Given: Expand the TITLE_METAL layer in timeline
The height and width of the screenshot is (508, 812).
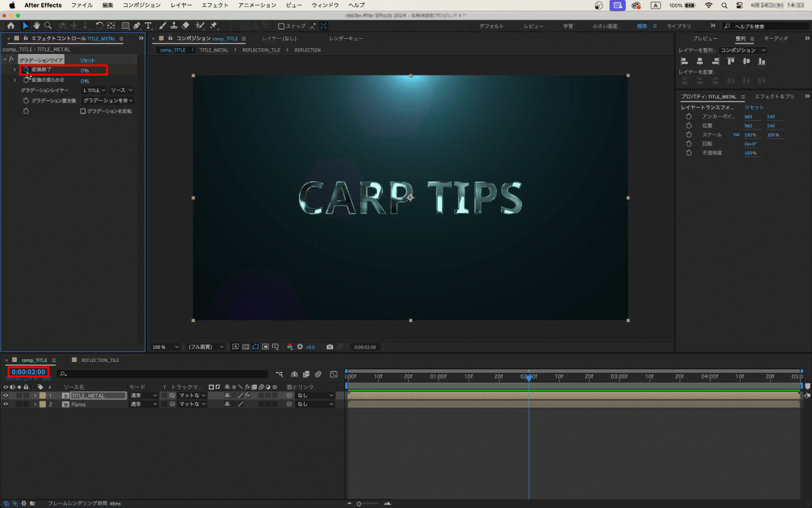Looking at the screenshot, I should point(35,396).
